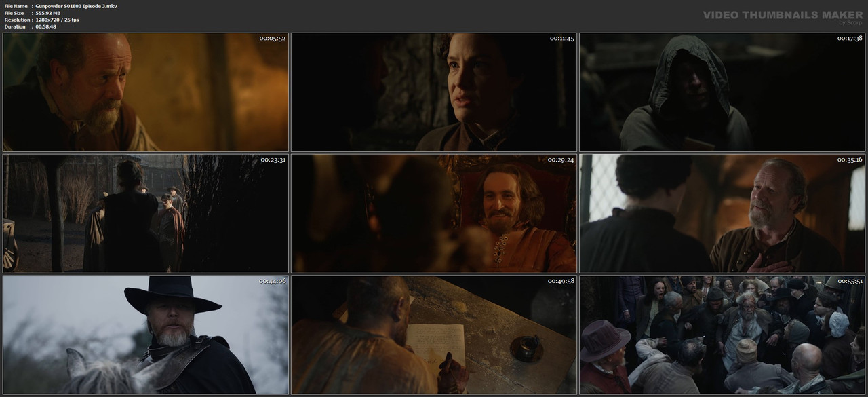The image size is (868, 397).
Task: Click the 00:05:52 timestamp label
Action: 273,38
